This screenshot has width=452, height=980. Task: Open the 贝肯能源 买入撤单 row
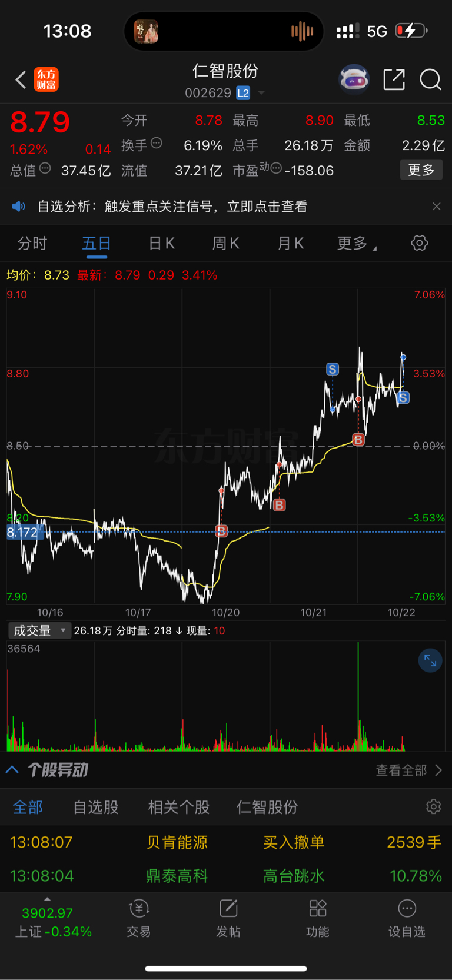pos(226,842)
